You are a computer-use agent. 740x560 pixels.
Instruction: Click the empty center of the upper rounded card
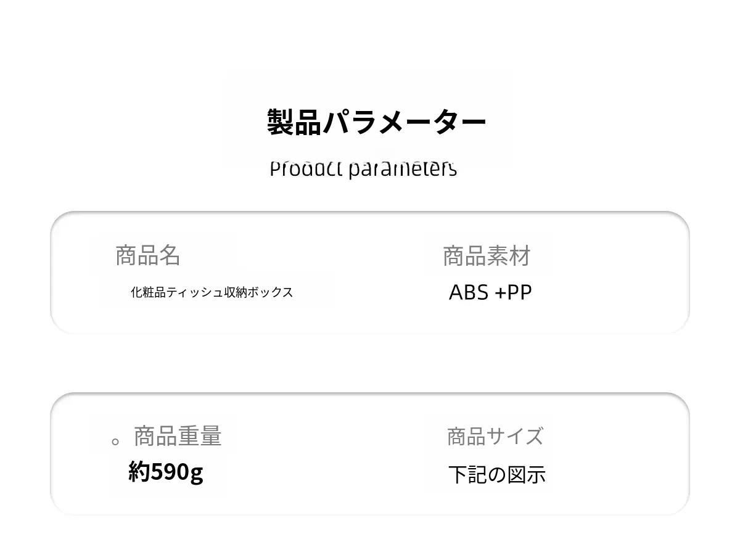tap(370, 273)
